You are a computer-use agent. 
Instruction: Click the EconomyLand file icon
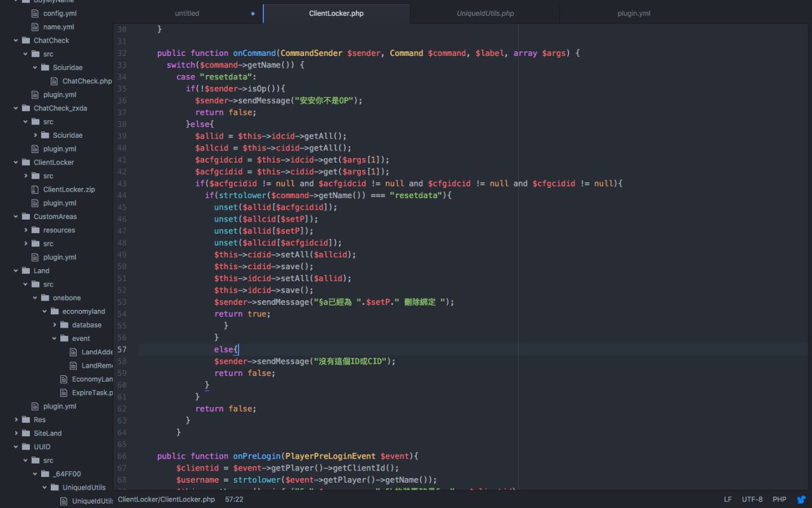(x=64, y=379)
